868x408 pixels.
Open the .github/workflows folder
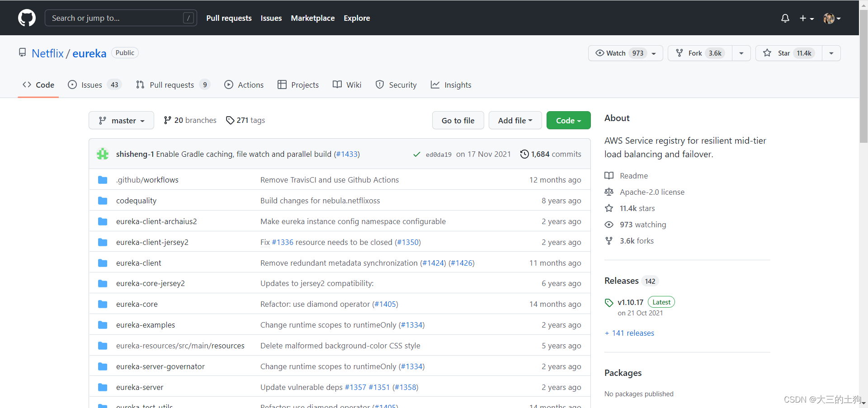coord(147,180)
